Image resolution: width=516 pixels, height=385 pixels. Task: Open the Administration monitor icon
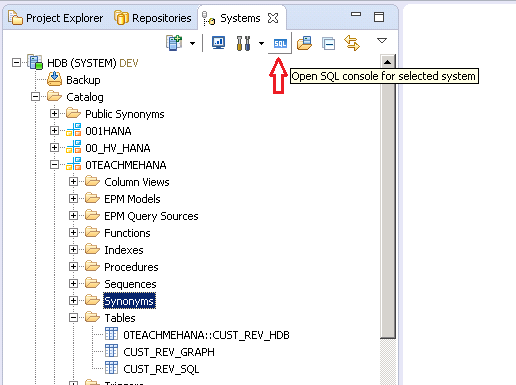218,43
